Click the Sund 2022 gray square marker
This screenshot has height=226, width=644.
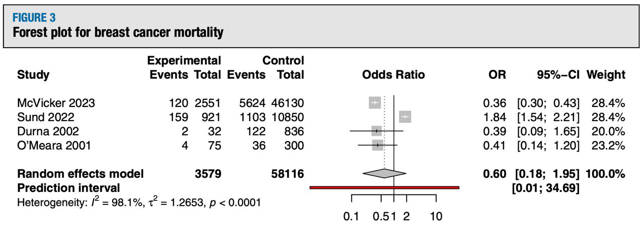(x=406, y=117)
